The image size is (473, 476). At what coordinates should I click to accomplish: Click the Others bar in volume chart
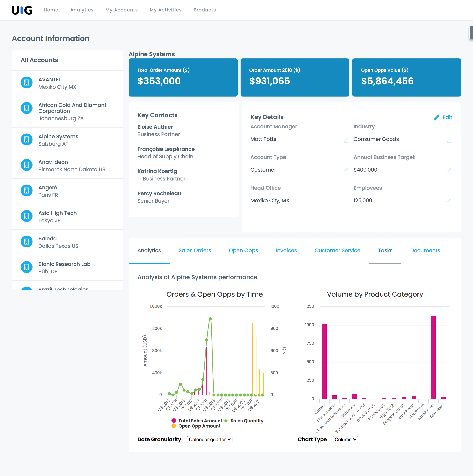(324, 361)
